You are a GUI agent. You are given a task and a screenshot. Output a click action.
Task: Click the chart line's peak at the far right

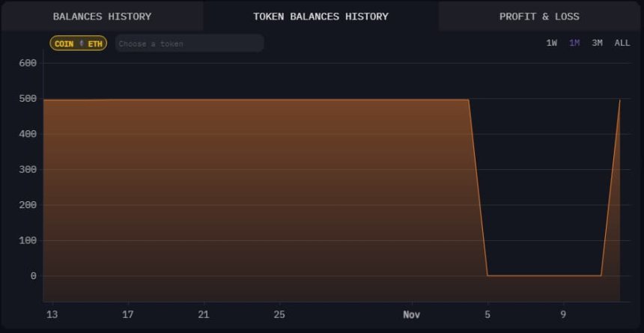619,100
